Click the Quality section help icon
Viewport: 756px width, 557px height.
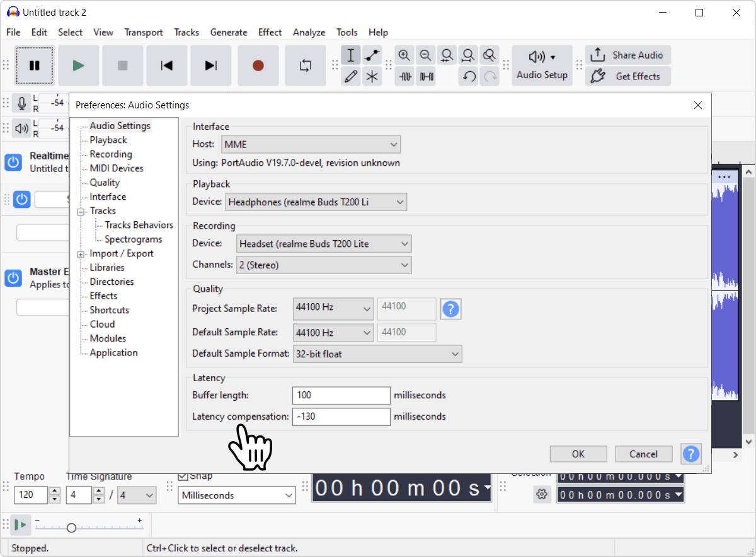coord(450,309)
